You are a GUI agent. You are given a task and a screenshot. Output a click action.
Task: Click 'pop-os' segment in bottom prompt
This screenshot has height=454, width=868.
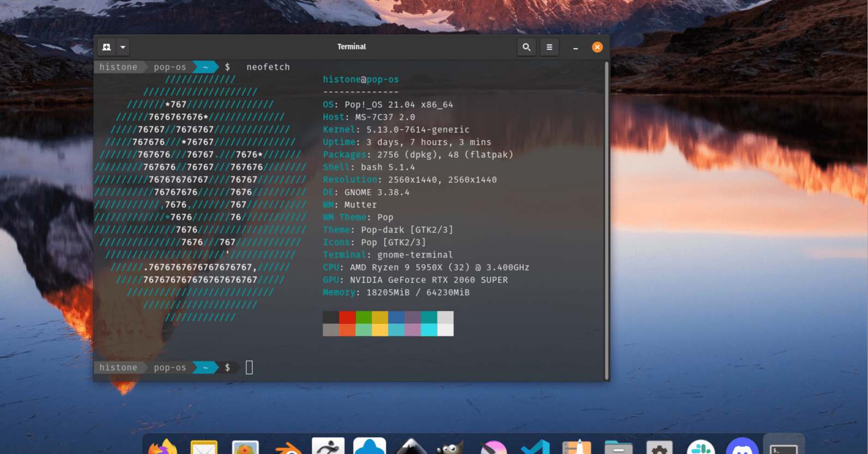(x=170, y=367)
